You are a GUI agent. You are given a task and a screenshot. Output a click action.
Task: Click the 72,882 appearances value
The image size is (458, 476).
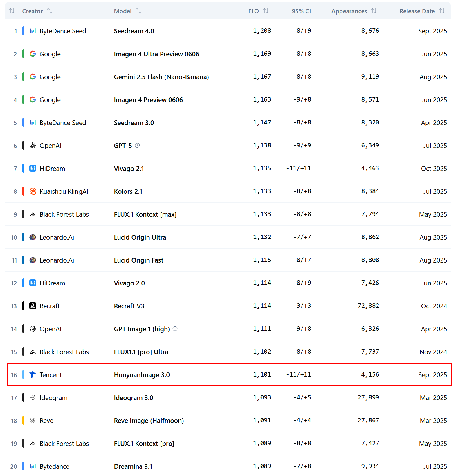pyautogui.click(x=368, y=306)
